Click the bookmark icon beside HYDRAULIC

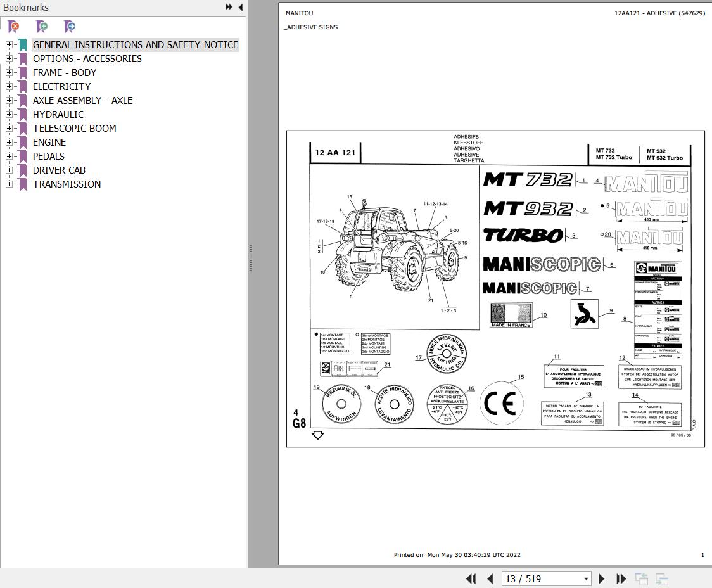pyautogui.click(x=23, y=115)
